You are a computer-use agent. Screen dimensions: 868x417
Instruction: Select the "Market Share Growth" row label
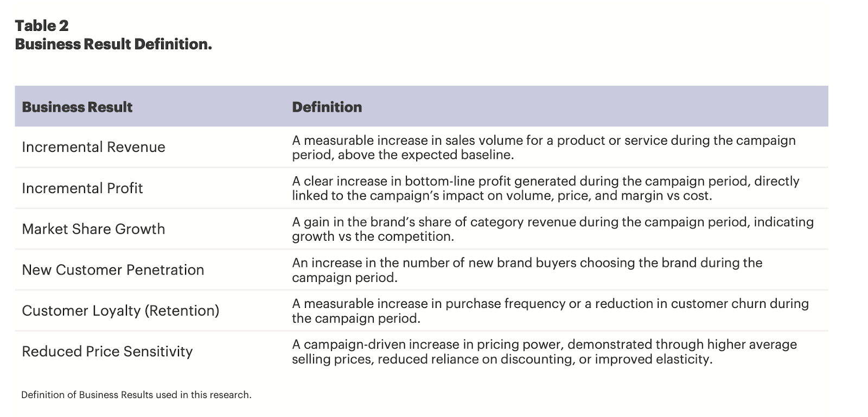point(93,229)
